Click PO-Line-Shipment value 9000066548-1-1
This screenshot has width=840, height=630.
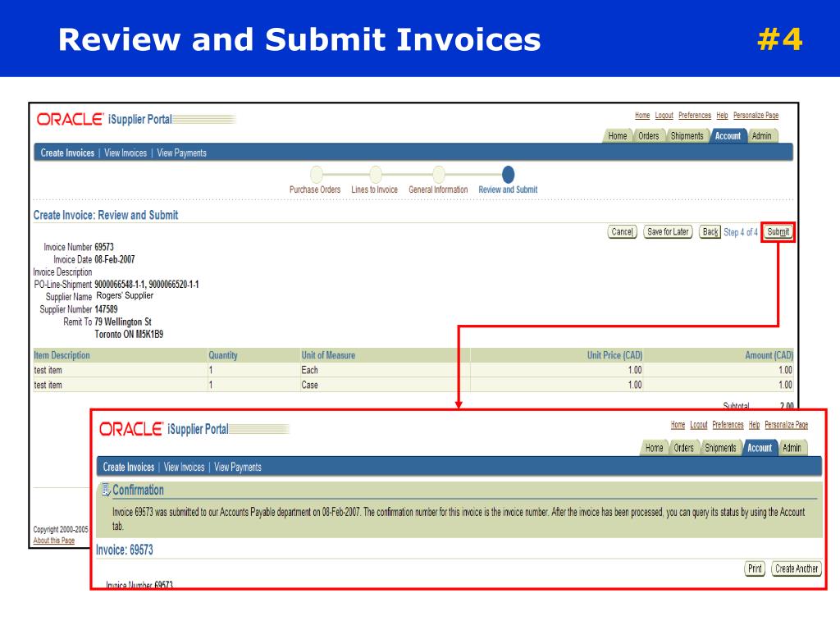point(120,285)
